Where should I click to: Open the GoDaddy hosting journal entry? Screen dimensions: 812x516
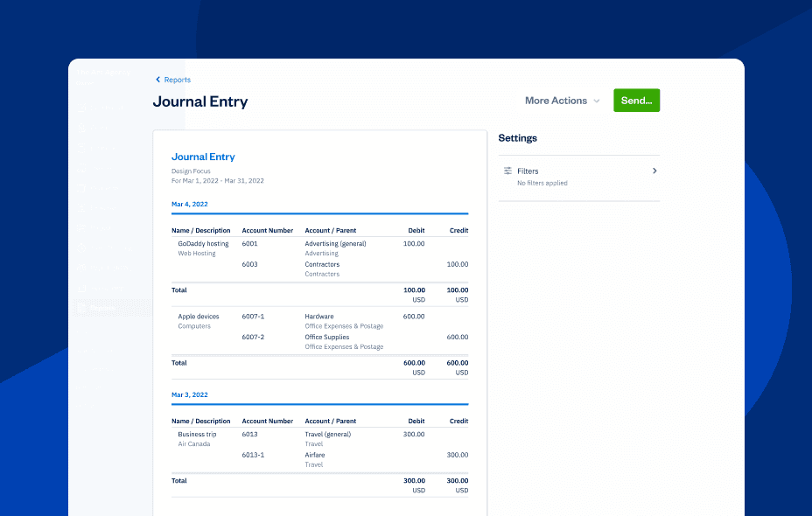[x=203, y=244]
